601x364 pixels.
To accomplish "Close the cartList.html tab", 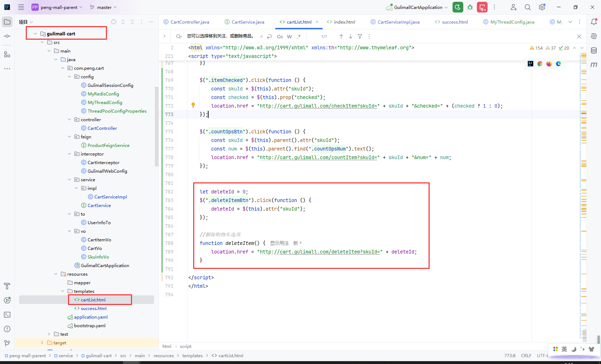I will click(x=317, y=22).
